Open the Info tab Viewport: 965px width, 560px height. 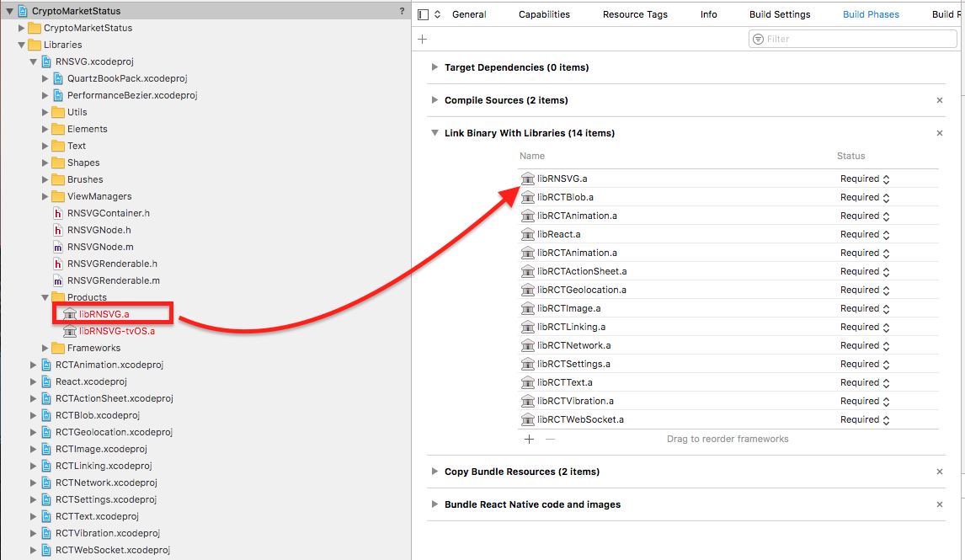tap(708, 14)
